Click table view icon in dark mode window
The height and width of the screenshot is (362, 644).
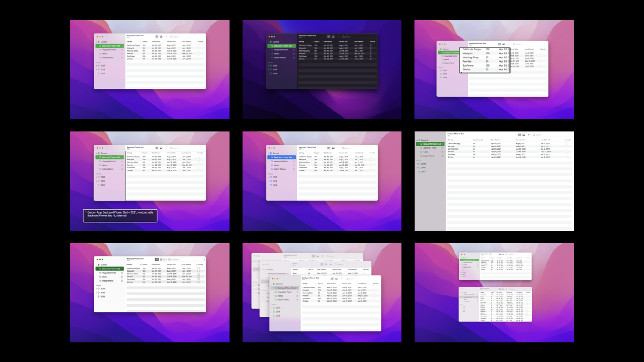pyautogui.click(x=328, y=36)
